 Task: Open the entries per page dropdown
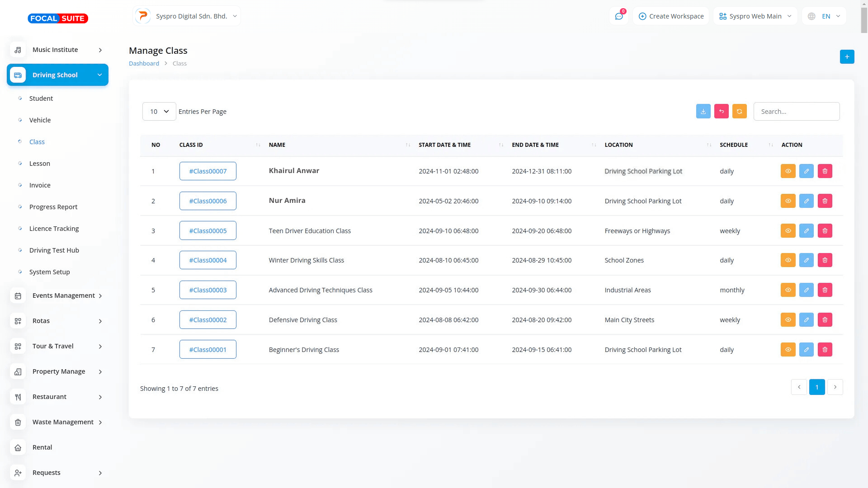pos(159,112)
